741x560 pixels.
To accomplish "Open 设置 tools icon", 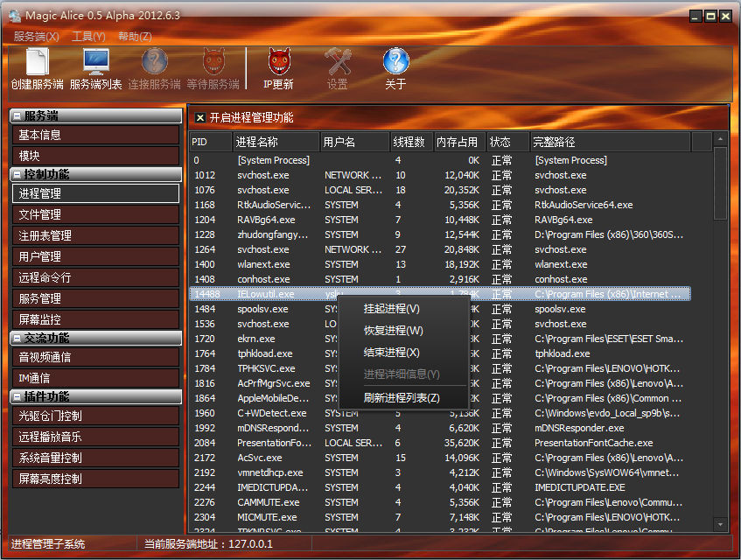I will 338,61.
